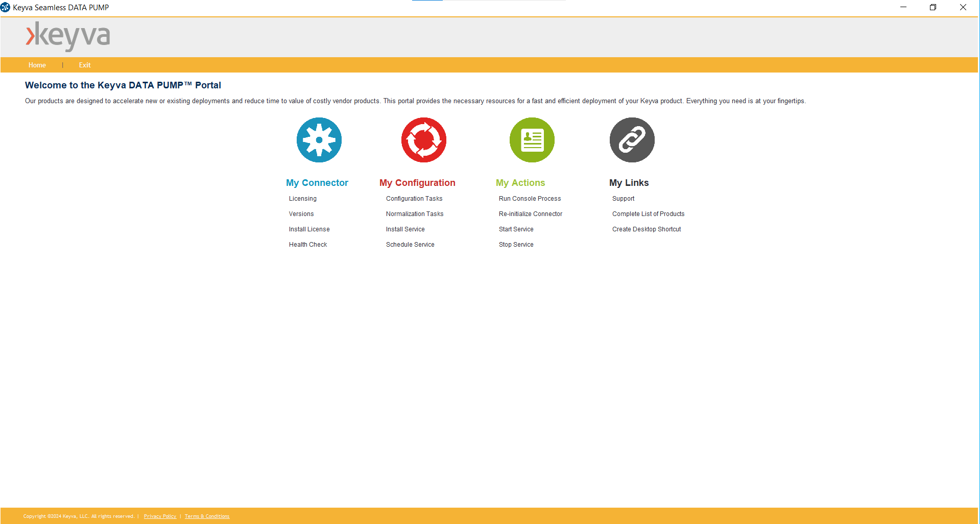This screenshot has height=524, width=980.
Task: Click the blue gear My Connector icon
Action: [x=319, y=140]
